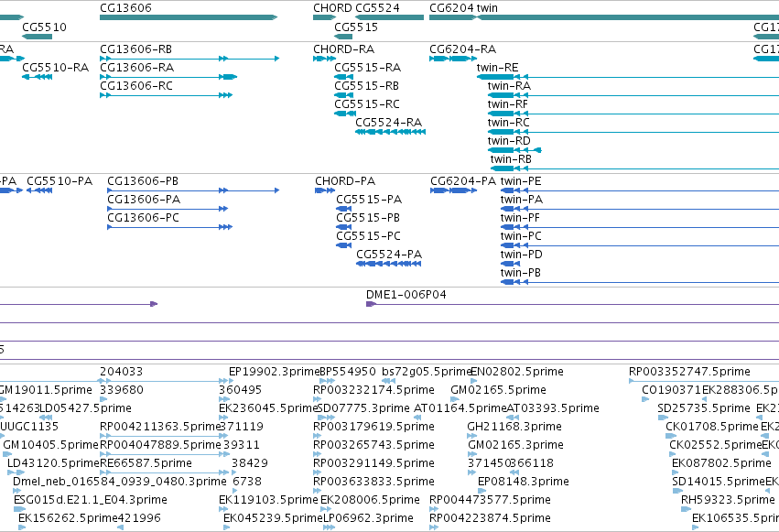The image size is (779, 532).
Task: Open the CG5524 gene label
Action: [x=377, y=8]
